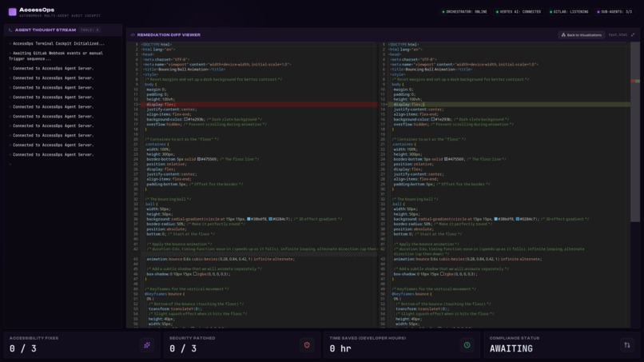
Task: Click the 'AccessOps Terminal Cockpit Initialized...' log line
Action: pos(58,44)
